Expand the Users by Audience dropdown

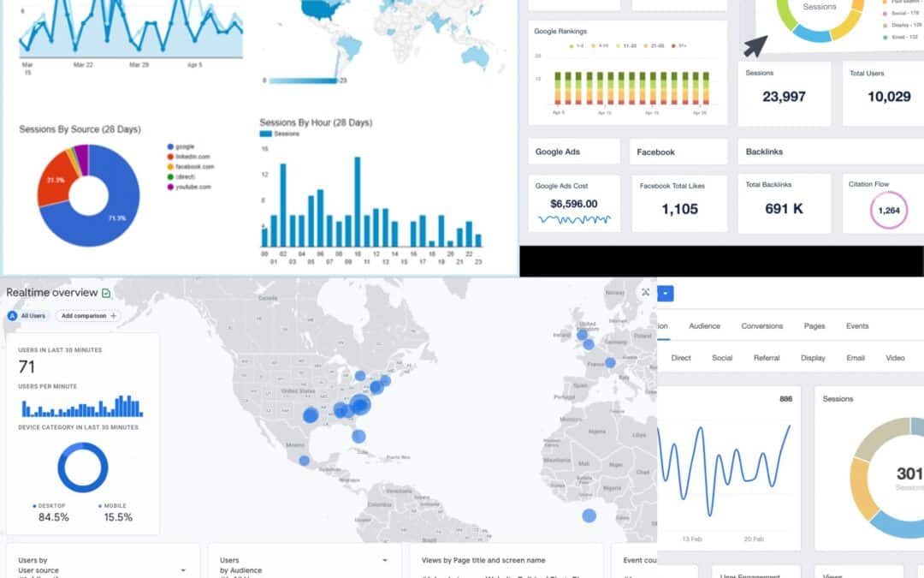coord(385,560)
